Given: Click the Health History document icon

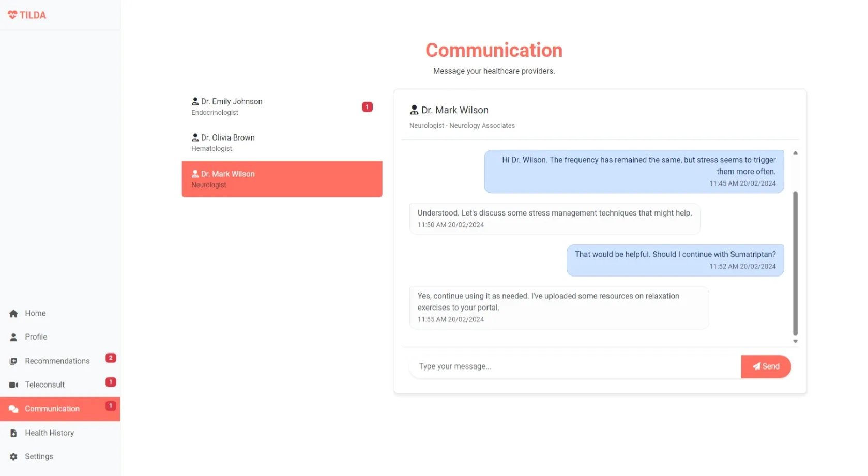Looking at the screenshot, I should pos(13,433).
